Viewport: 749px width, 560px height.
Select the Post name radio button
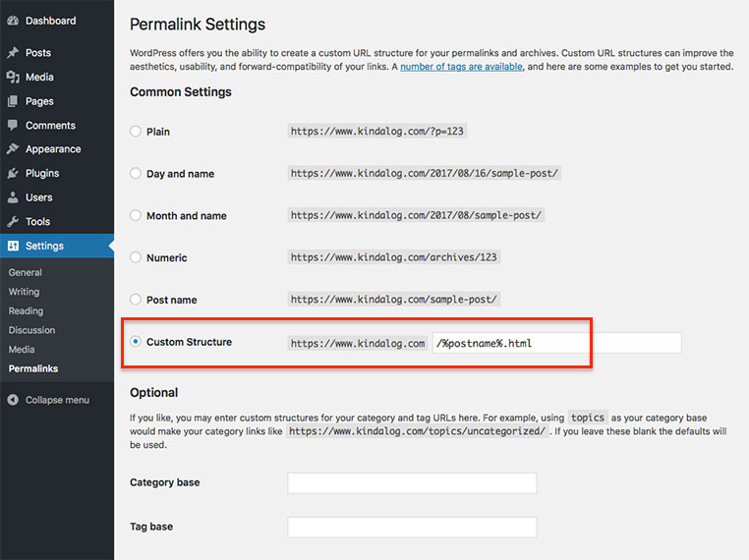click(x=136, y=300)
